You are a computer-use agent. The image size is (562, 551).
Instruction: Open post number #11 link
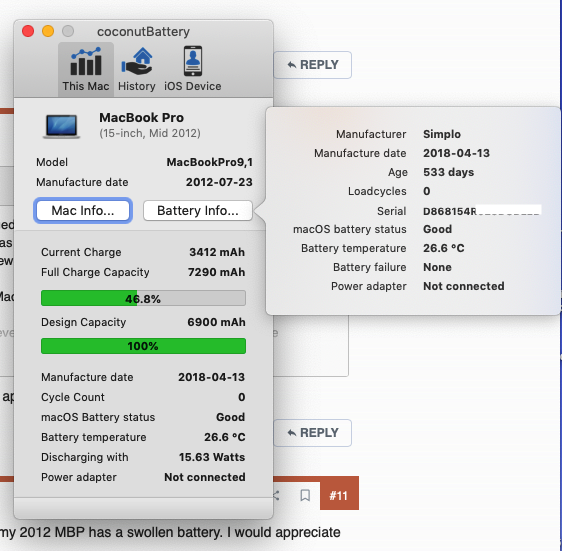click(x=339, y=495)
